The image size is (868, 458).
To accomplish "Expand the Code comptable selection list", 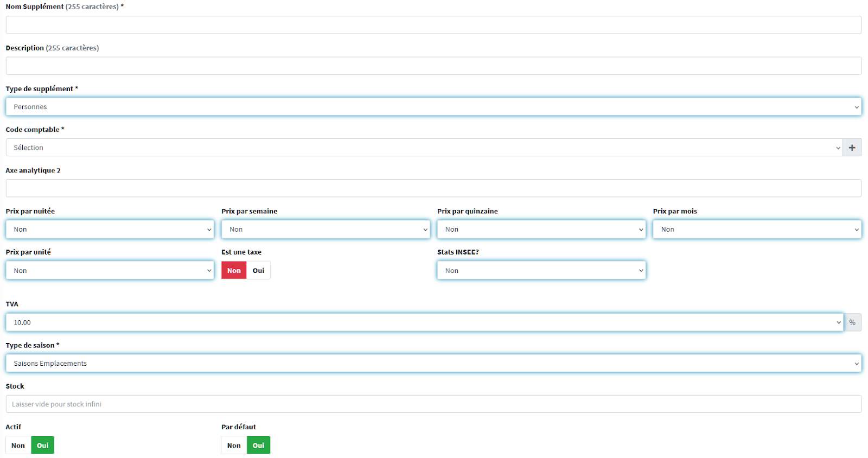I will (x=424, y=148).
